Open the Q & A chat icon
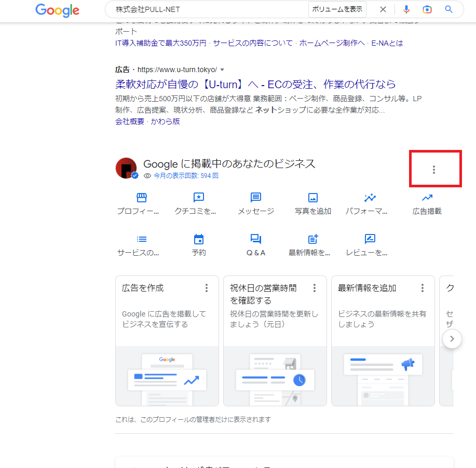Viewport: 476px width, 468px height. coord(255,239)
